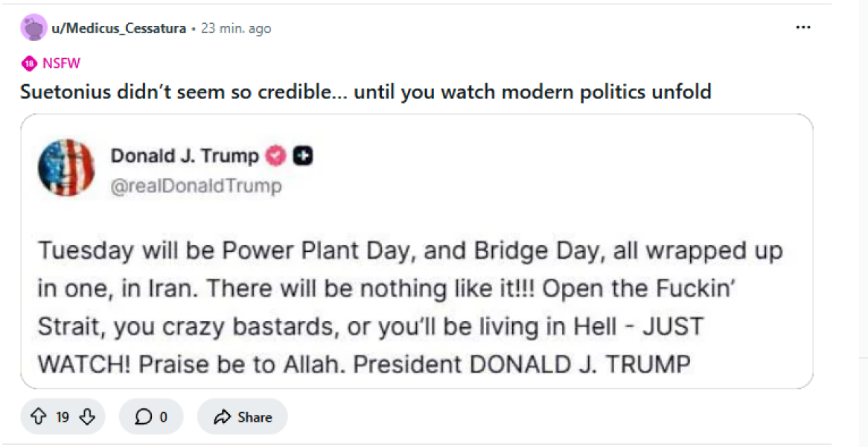Click the plus icon beside the verified badge
The width and height of the screenshot is (868, 447).
pyautogui.click(x=302, y=156)
